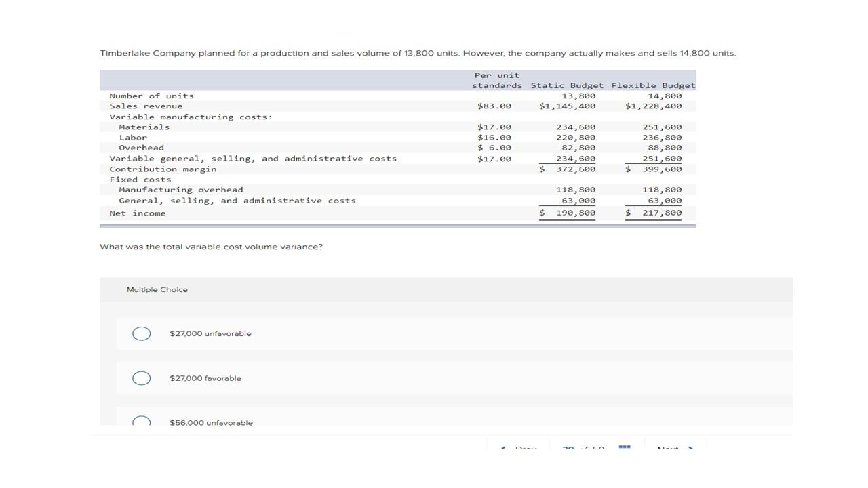This screenshot has width=868, height=488.
Task: Click the 251,600 Materials flexible budget value
Action: click(663, 127)
